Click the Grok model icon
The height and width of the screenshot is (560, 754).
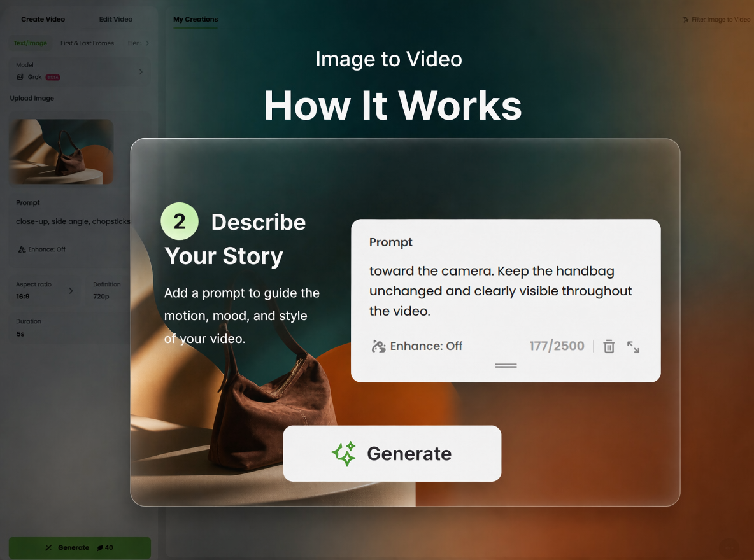(x=20, y=77)
